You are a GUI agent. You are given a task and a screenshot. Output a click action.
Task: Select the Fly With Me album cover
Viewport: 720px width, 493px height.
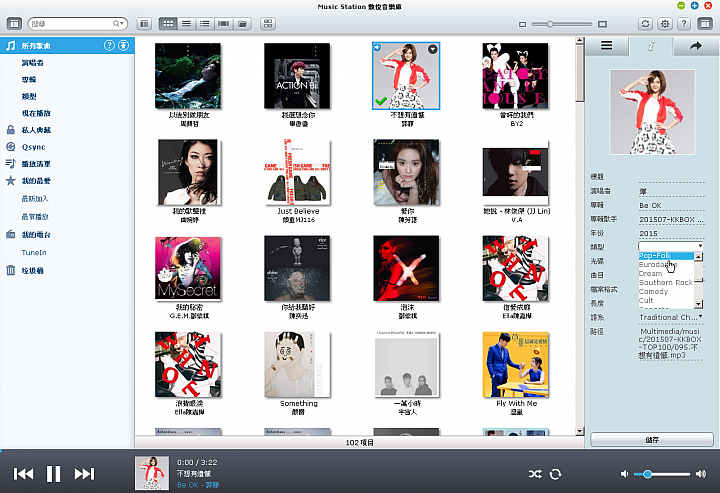coord(516,365)
